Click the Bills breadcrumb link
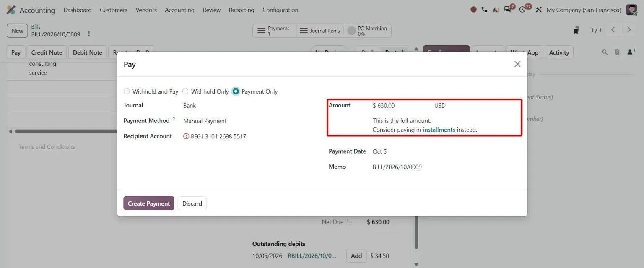Image resolution: width=644 pixels, height=268 pixels. point(36,26)
